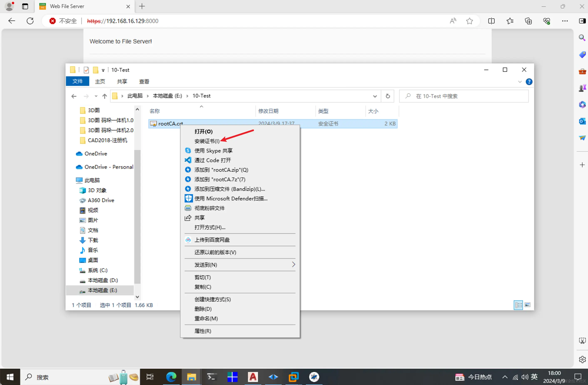Open the address bar history dropdown

click(375, 96)
